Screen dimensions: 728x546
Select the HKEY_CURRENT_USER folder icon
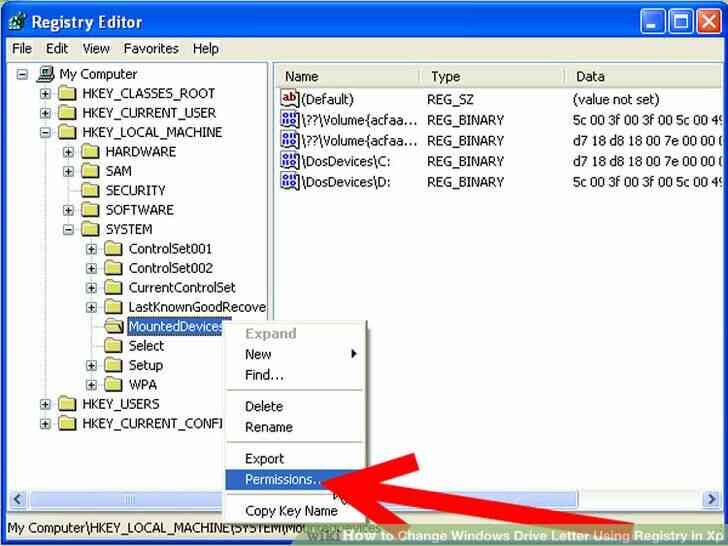coord(67,113)
